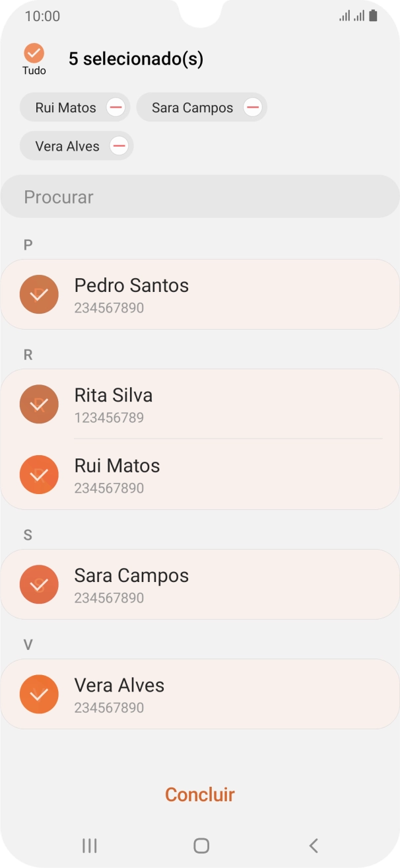Screen dimensions: 400x868
Task: Tap the Procurar search field
Action: coord(200,196)
